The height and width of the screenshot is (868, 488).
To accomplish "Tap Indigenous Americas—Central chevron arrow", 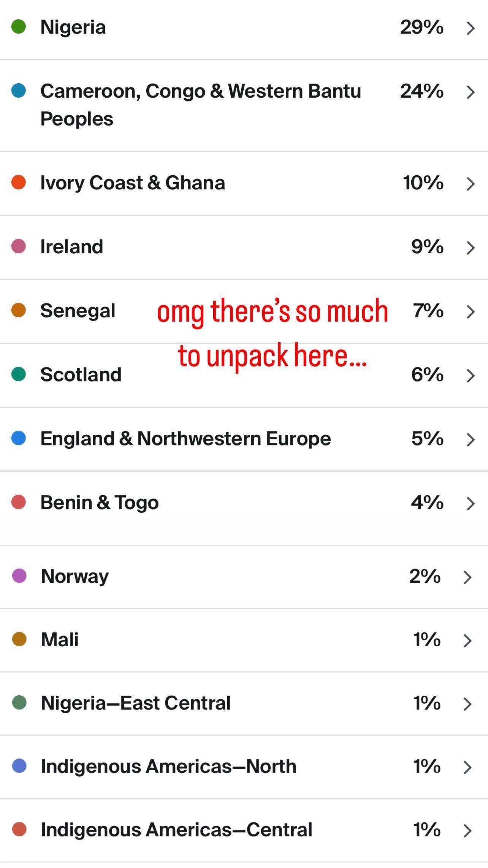I will click(x=468, y=831).
